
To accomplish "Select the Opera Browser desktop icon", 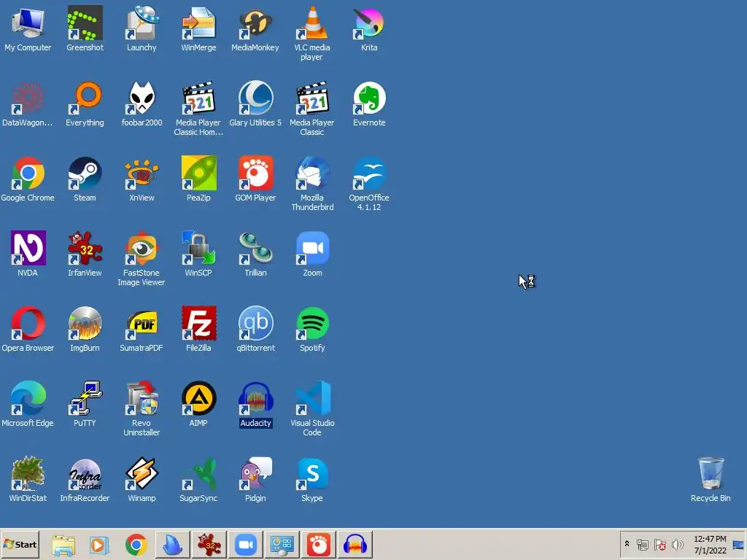I will tap(28, 329).
